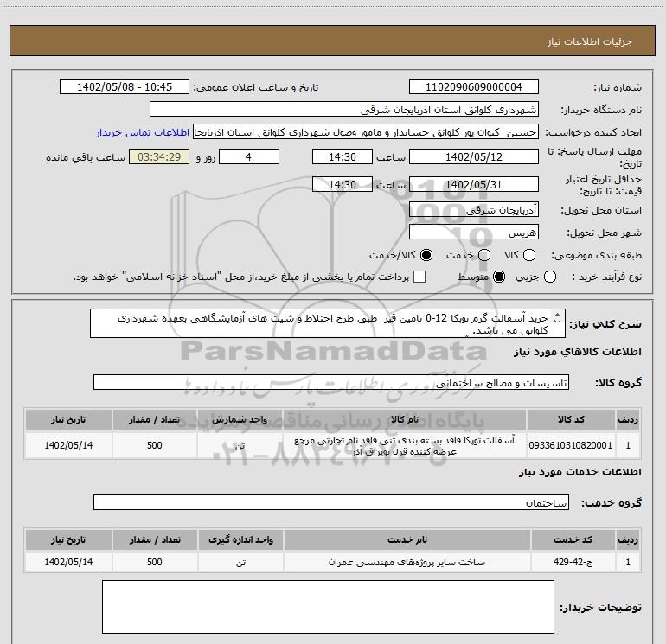This screenshot has height=644, width=666.
Task: Click the response deadline time 14:30 field
Action: click(x=343, y=156)
